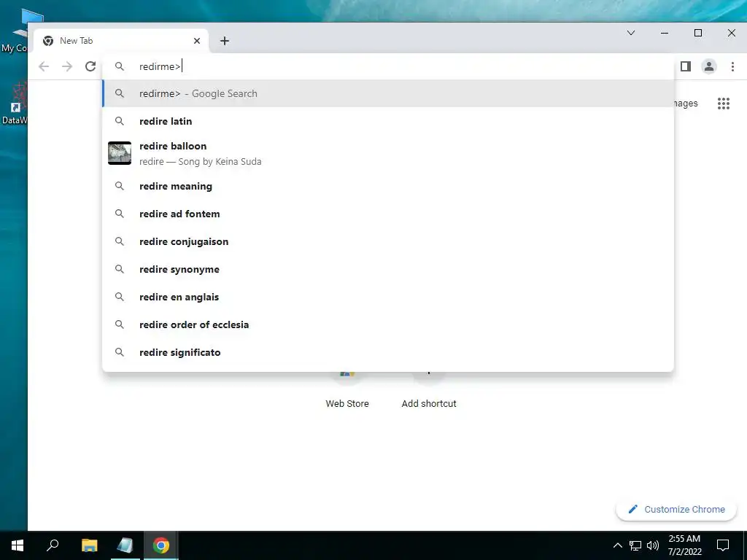
Task: Choose the 'redire latin' suggestion
Action: (x=388, y=121)
